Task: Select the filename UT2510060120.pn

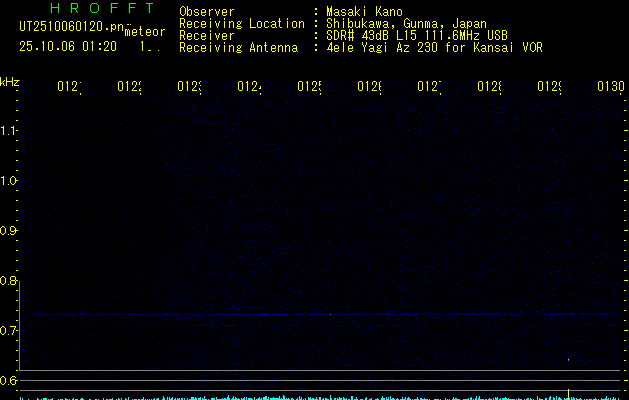Action: pos(71,26)
